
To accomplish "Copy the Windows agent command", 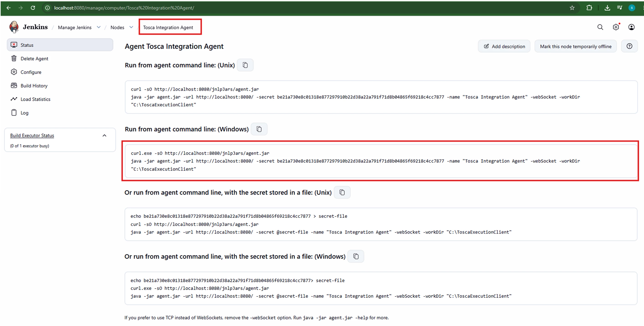I will tap(259, 129).
